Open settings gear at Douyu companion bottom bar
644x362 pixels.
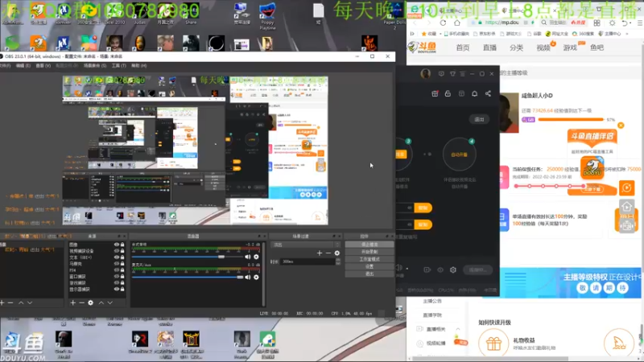coord(453,269)
